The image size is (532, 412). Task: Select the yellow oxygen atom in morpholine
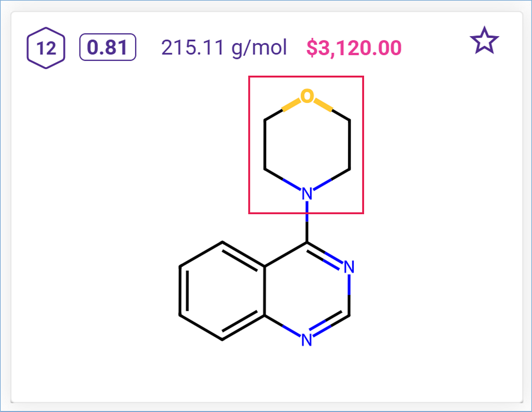(x=307, y=96)
